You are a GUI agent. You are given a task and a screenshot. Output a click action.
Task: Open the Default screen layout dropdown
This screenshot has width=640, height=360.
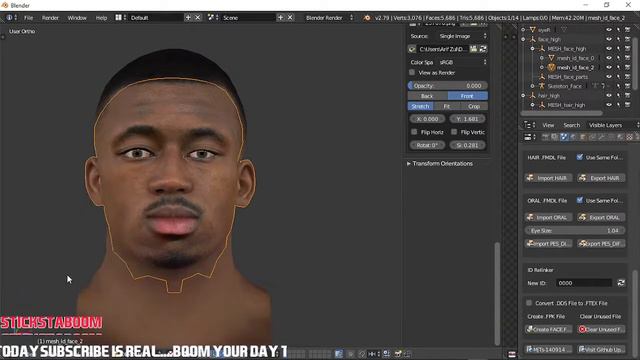[156, 18]
